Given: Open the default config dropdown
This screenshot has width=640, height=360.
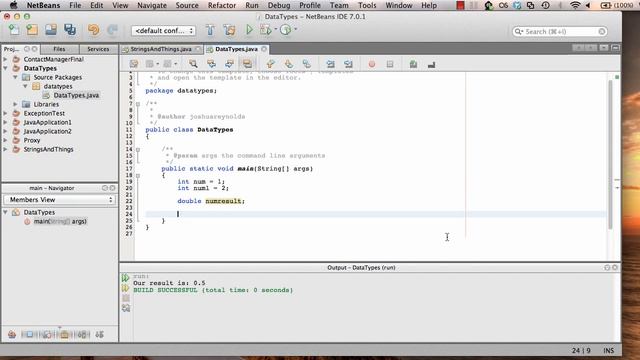Looking at the screenshot, I should (163, 31).
